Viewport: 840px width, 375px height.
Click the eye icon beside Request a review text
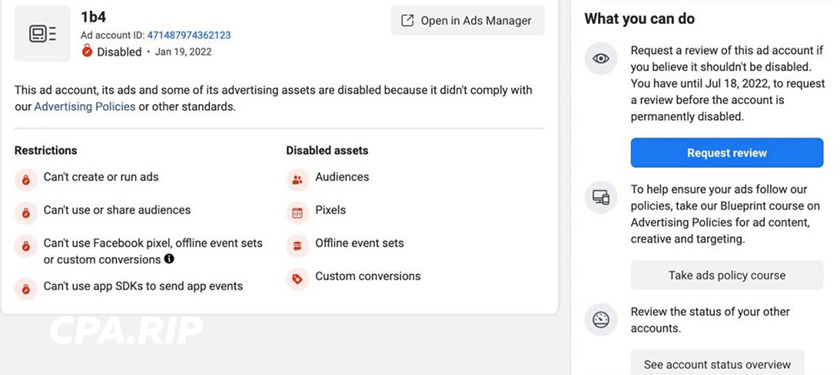click(x=601, y=58)
